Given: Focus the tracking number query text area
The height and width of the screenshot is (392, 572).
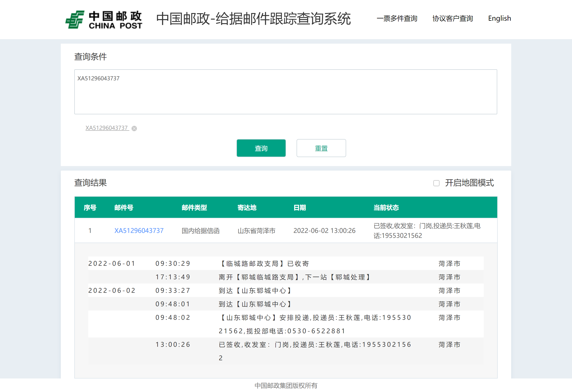Looking at the screenshot, I should point(286,92).
